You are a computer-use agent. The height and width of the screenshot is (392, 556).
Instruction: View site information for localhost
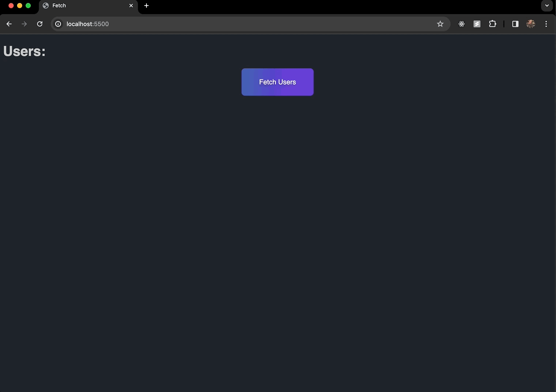pyautogui.click(x=59, y=24)
